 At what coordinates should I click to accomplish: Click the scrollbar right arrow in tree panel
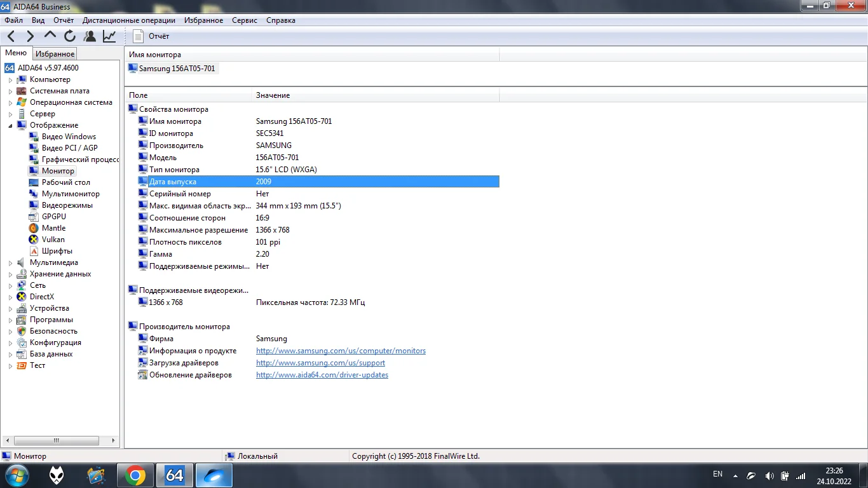pyautogui.click(x=114, y=440)
